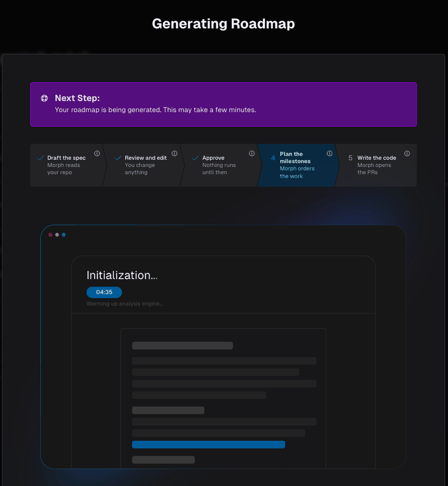
Task: Click the You change anything subtitle
Action: [x=140, y=169]
